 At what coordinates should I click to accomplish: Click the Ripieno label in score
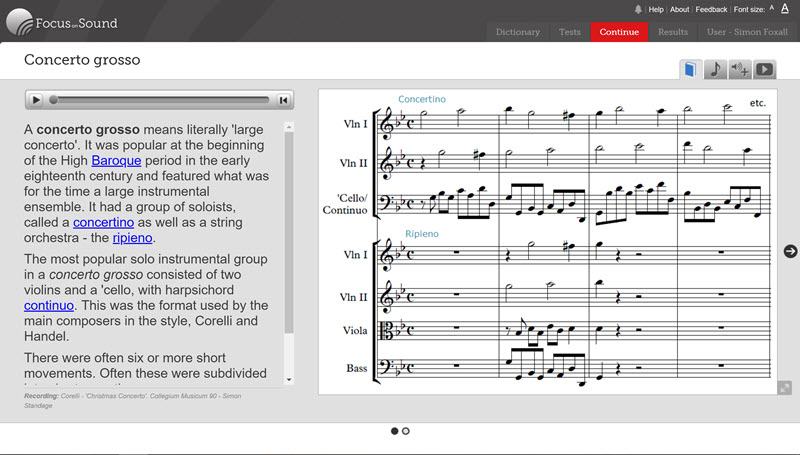pyautogui.click(x=422, y=234)
